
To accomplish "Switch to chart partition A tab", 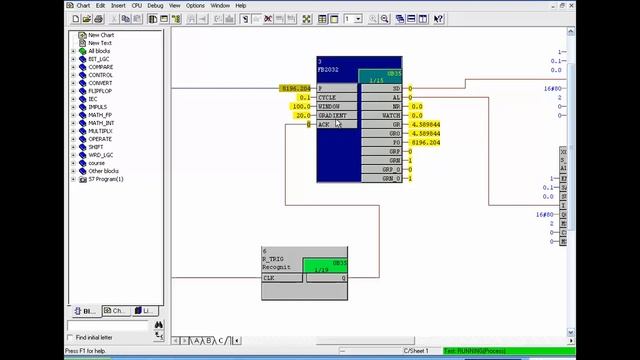I will [197, 340].
